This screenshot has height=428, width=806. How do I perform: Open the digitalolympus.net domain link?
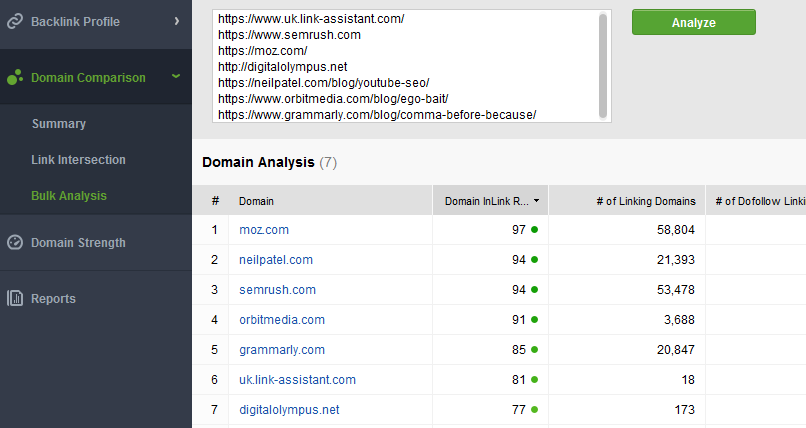tap(289, 410)
